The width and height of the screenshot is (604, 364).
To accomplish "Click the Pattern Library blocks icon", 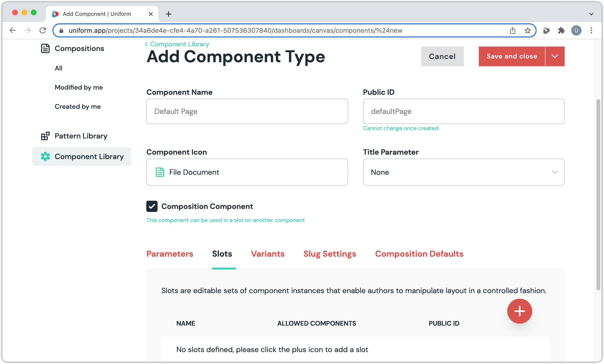I will point(45,136).
